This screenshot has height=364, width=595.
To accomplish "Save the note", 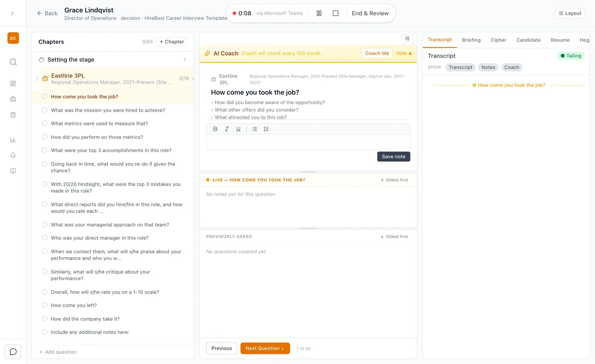I will (393, 156).
